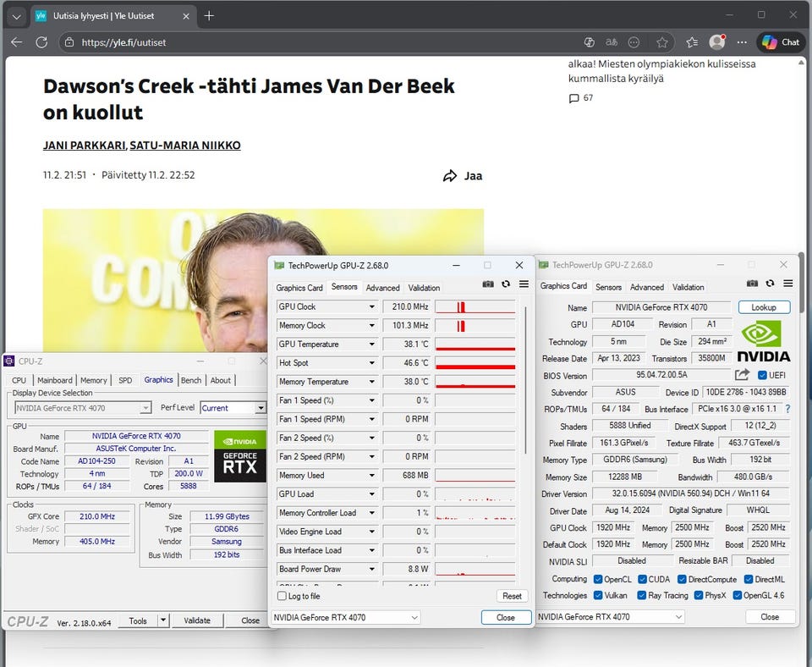Take screenshot in GPU-Z Sensors window
The image size is (812, 667).
pyautogui.click(x=488, y=284)
